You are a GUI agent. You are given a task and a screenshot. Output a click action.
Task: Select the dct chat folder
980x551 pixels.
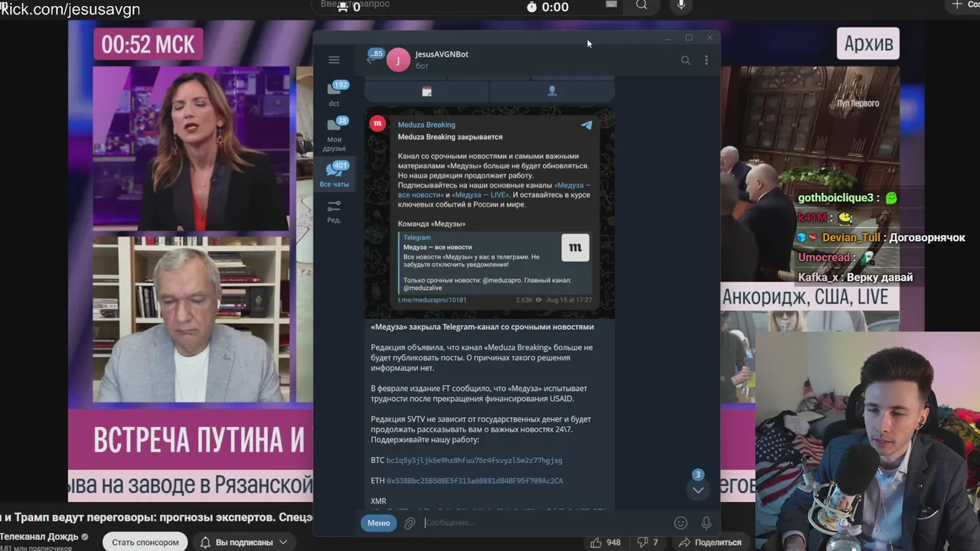334,93
